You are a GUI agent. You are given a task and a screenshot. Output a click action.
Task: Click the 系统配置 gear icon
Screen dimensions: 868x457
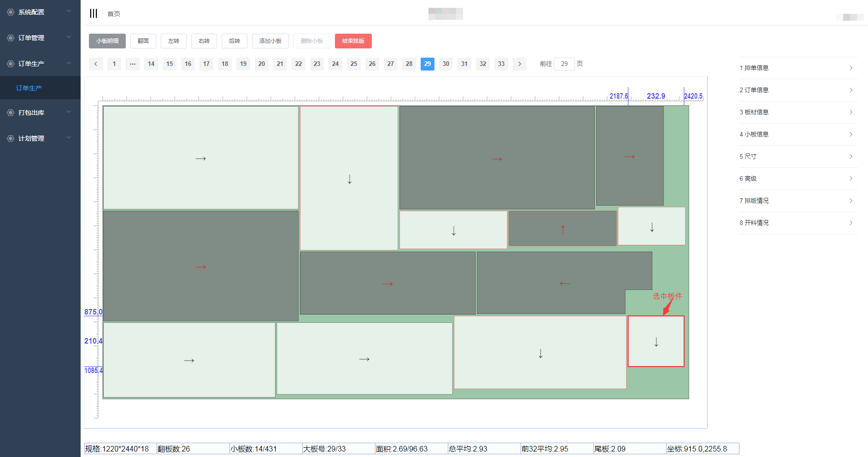(x=11, y=12)
